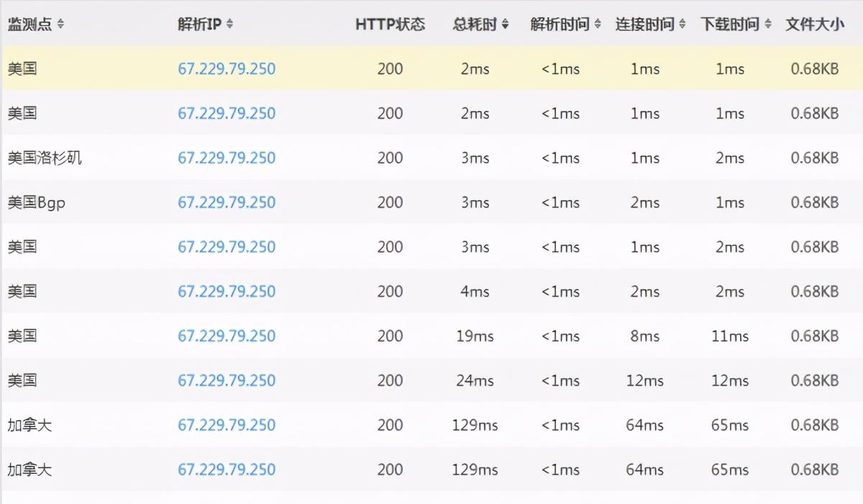Sort by 监测点 column arrow icon

(60, 24)
